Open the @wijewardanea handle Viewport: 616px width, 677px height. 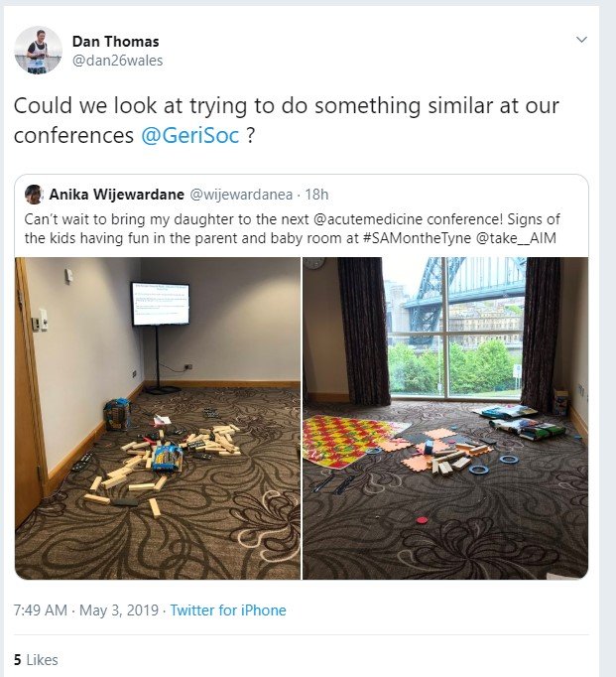coord(241,195)
